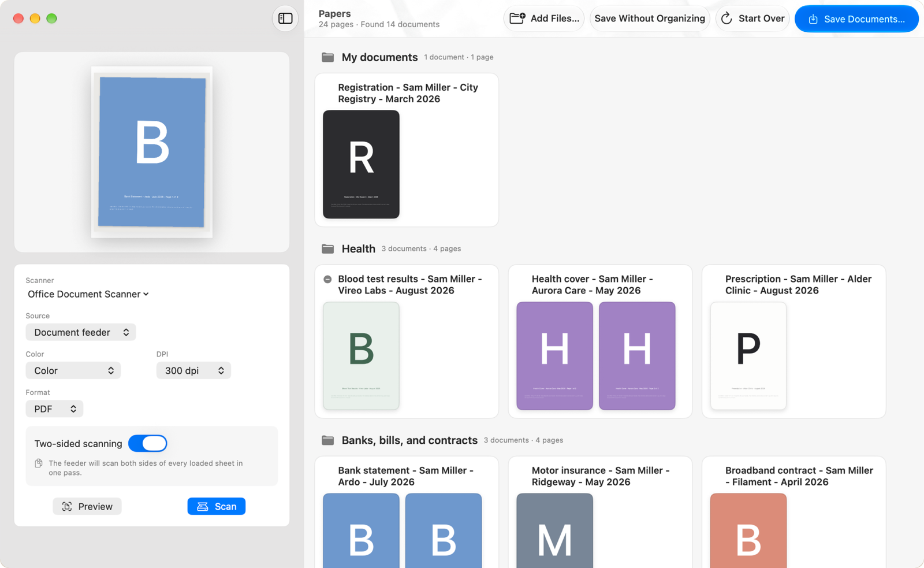The image size is (924, 568).
Task: Select the Prescription - Alder Clinic title
Action: pos(798,285)
